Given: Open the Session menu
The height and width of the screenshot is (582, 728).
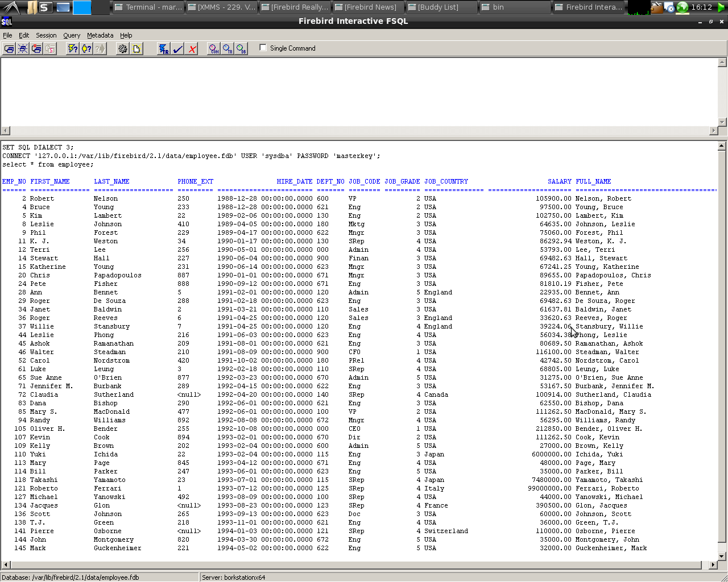Looking at the screenshot, I should (x=46, y=35).
